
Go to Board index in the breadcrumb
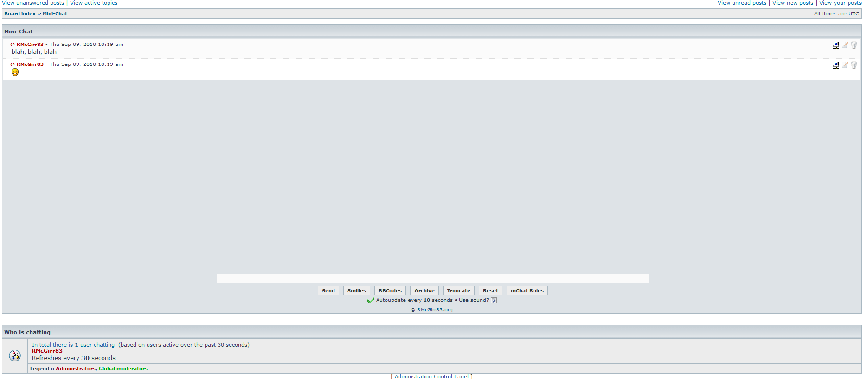tap(20, 13)
